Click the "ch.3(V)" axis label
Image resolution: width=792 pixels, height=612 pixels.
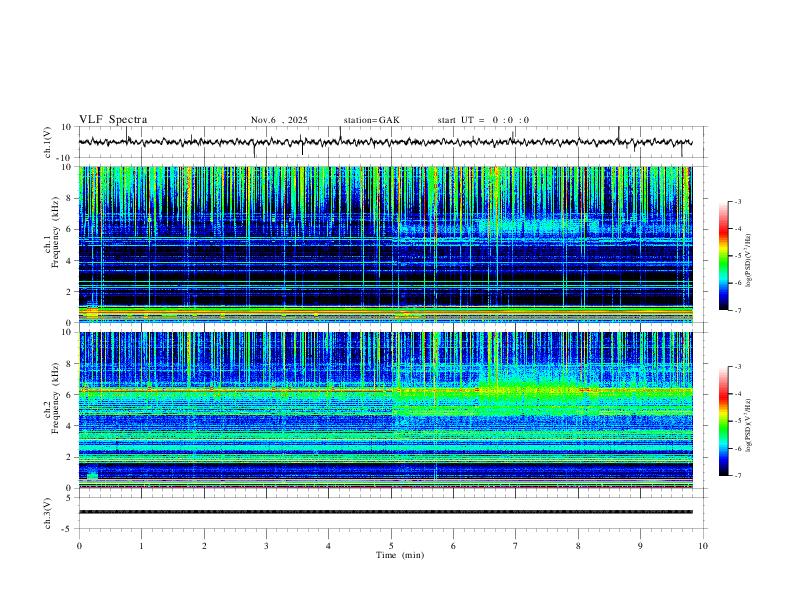48,513
